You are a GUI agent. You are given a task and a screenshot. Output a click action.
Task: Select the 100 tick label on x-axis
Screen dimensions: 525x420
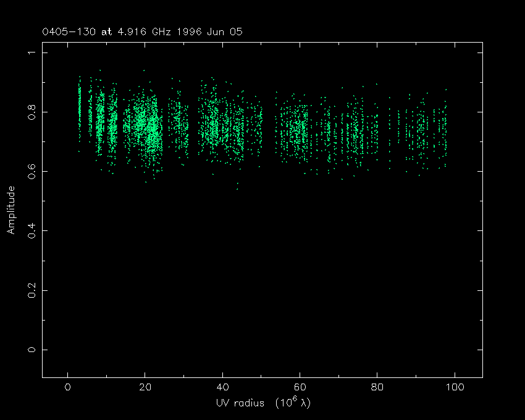point(455,387)
